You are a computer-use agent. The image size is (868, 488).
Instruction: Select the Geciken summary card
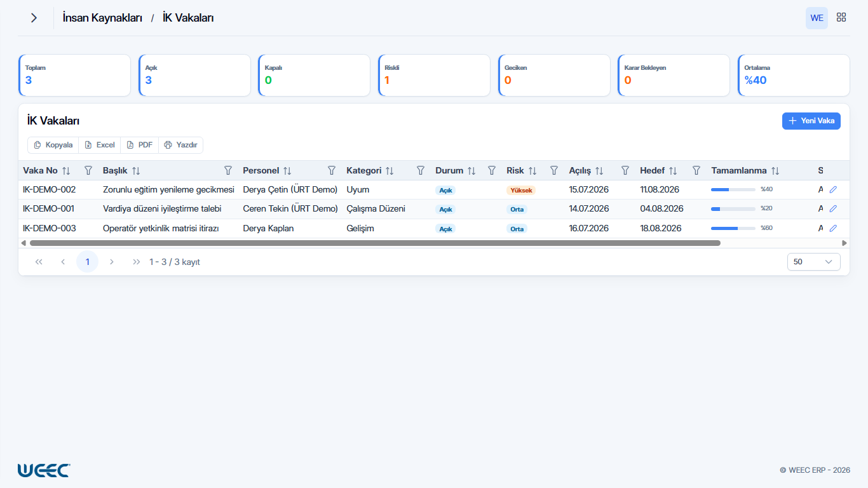click(x=554, y=76)
